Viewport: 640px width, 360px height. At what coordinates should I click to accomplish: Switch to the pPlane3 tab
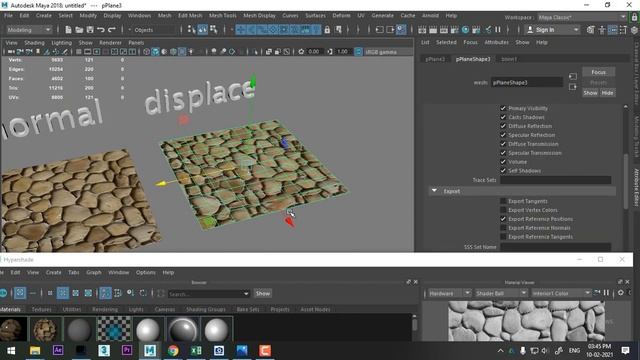click(x=435, y=59)
